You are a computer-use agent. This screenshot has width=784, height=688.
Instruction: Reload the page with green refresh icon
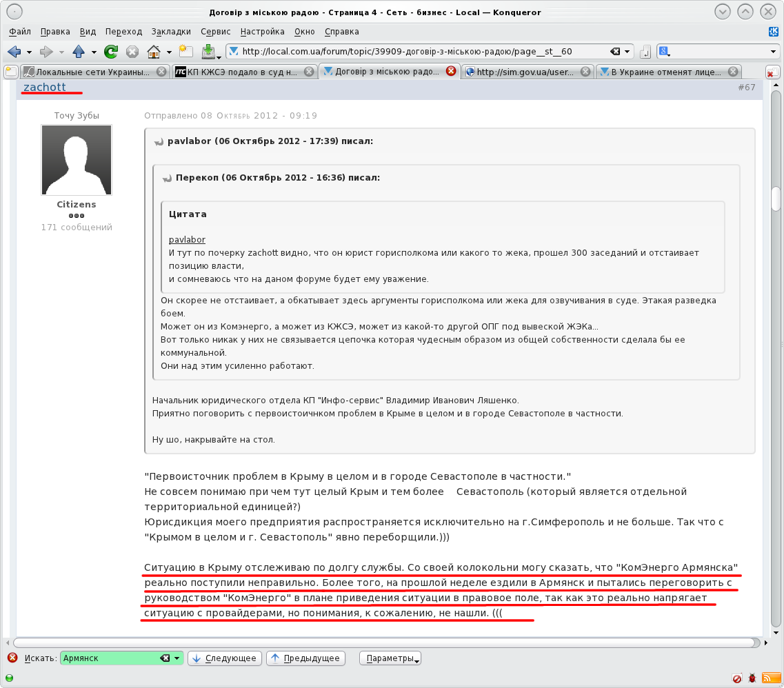110,52
